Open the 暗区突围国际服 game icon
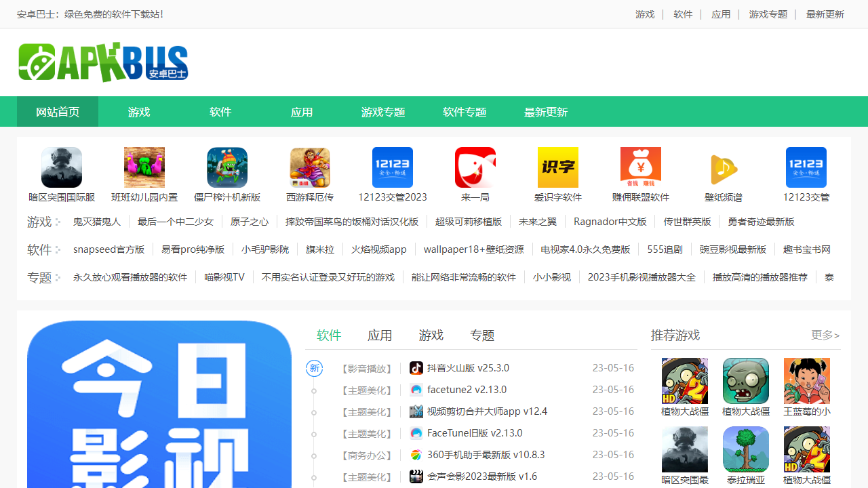This screenshot has height=488, width=868. (62, 167)
